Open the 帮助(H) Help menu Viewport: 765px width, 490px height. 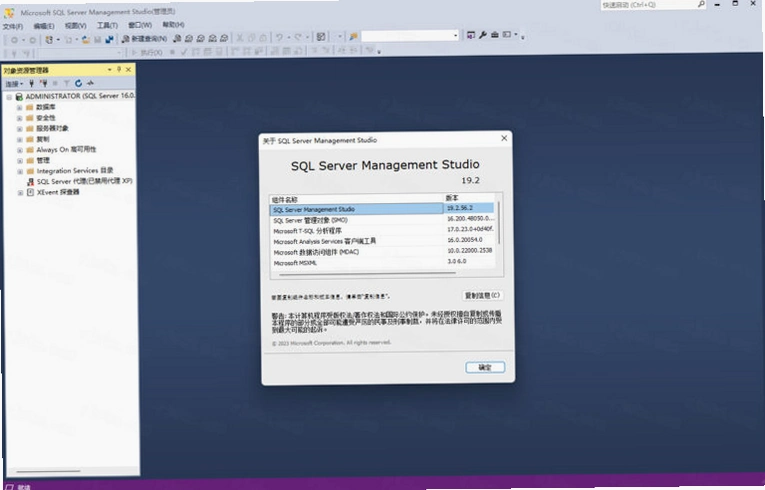pyautogui.click(x=173, y=24)
